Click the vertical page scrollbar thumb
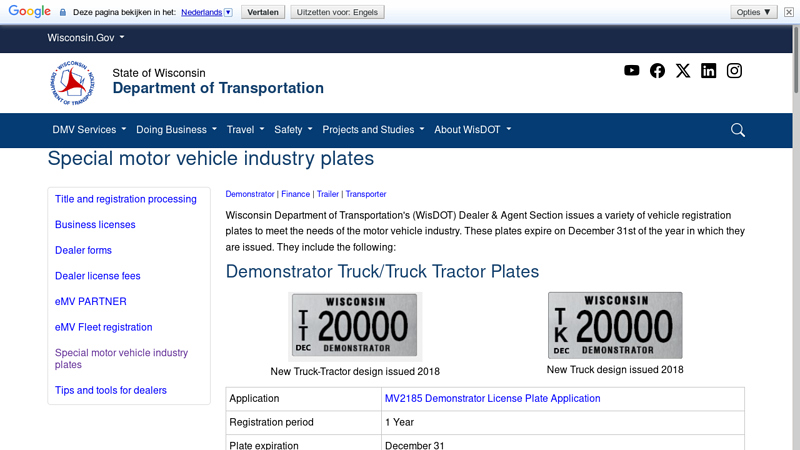 (796, 60)
